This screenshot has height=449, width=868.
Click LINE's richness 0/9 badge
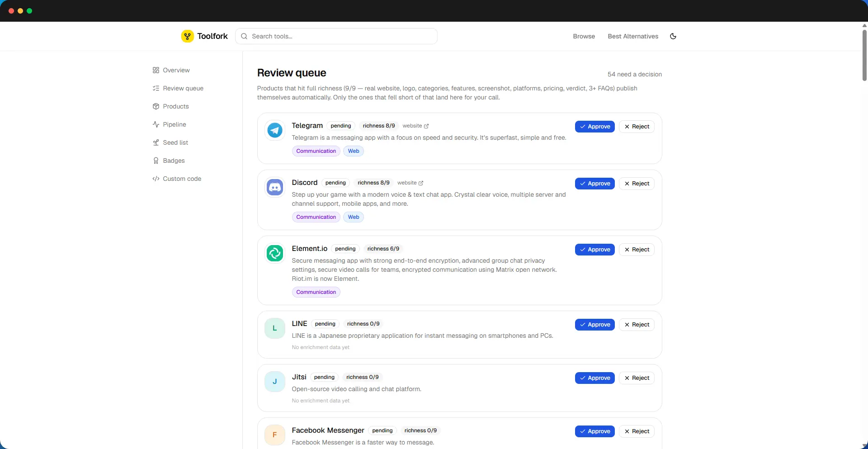click(x=363, y=324)
